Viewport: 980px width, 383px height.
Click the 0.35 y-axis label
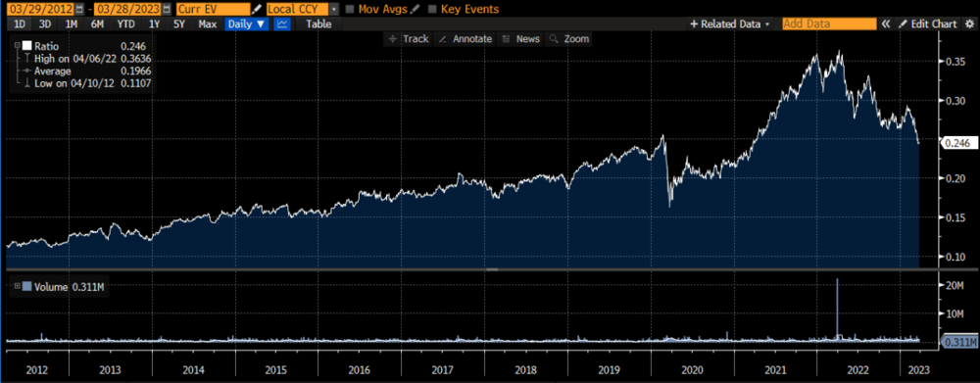(956, 62)
